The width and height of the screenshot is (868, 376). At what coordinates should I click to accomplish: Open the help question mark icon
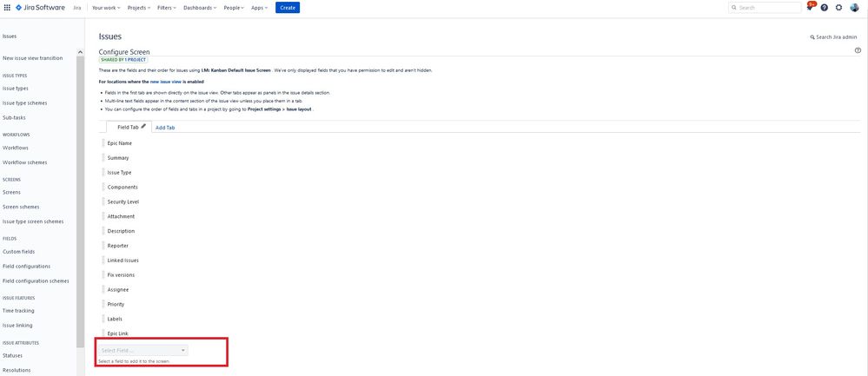click(825, 8)
